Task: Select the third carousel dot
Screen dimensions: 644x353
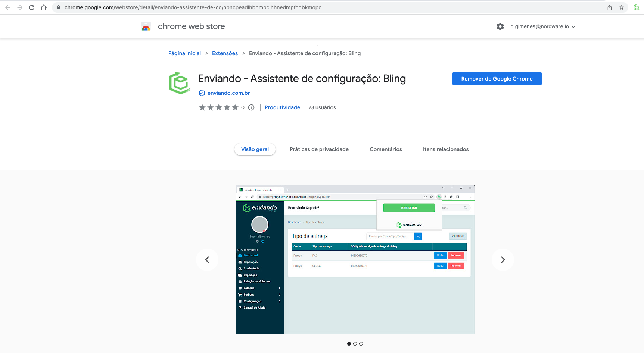Action: tap(361, 344)
